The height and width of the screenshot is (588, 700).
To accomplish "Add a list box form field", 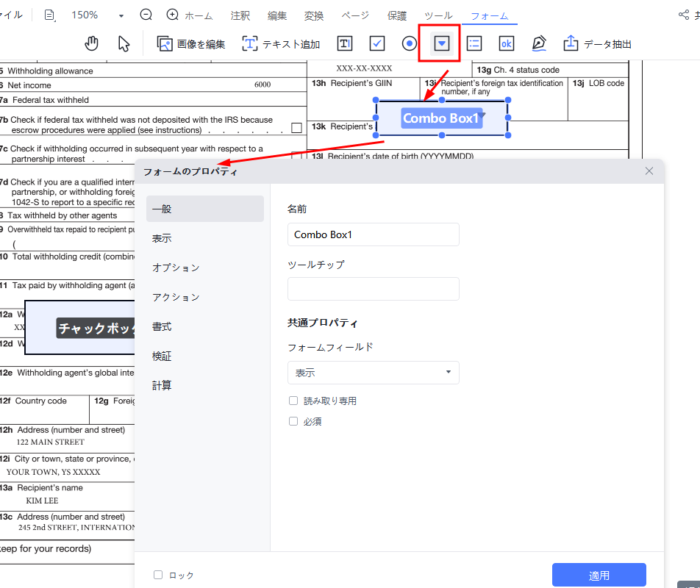I will click(474, 43).
